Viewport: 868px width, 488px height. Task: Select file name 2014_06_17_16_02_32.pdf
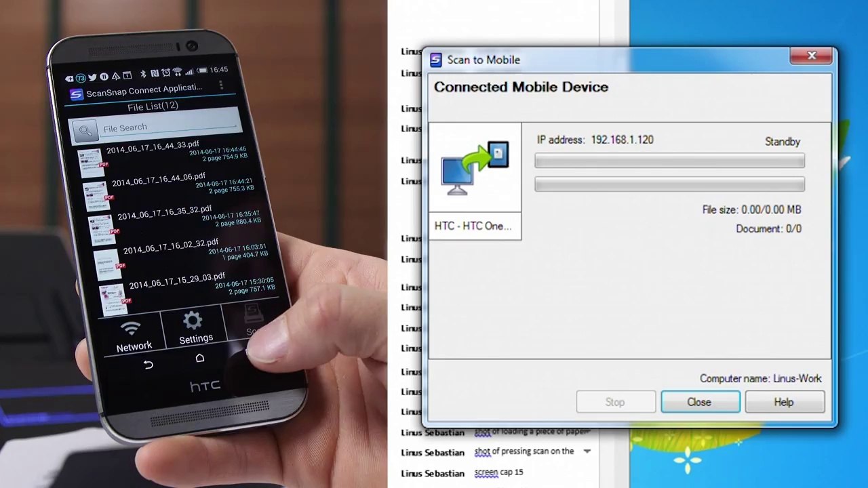tap(171, 246)
